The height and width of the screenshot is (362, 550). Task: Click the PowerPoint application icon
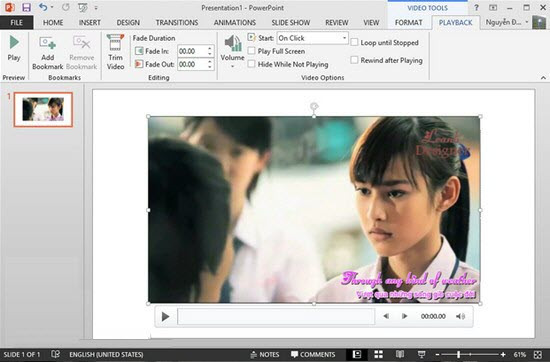tap(9, 7)
